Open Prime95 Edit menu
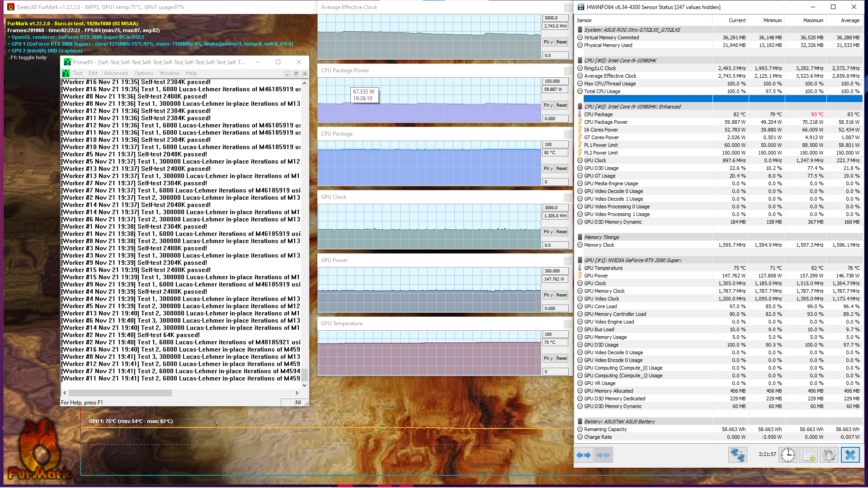Screen dimensions: 868x488 pyautogui.click(x=93, y=73)
